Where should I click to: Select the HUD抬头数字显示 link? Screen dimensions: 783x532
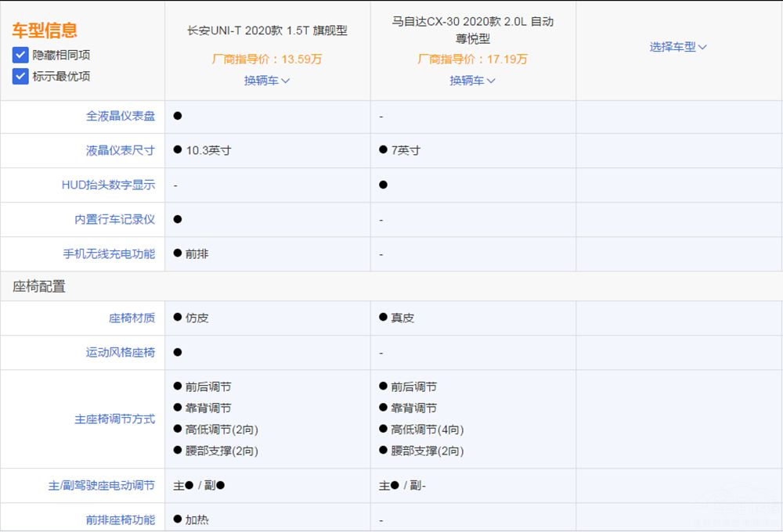pyautogui.click(x=108, y=185)
